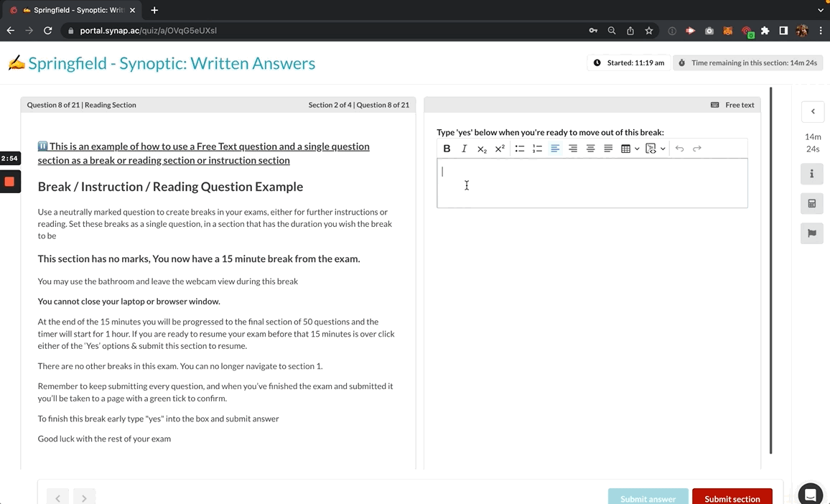This screenshot has height=504, width=830.
Task: Click the Submit answer button
Action: pyautogui.click(x=648, y=498)
